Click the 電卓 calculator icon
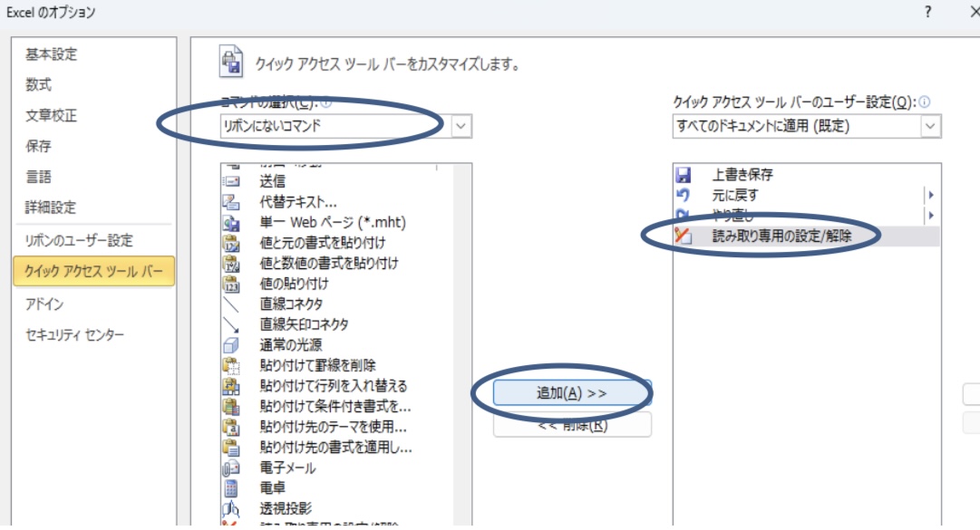This screenshot has height=530, width=980. point(230,488)
